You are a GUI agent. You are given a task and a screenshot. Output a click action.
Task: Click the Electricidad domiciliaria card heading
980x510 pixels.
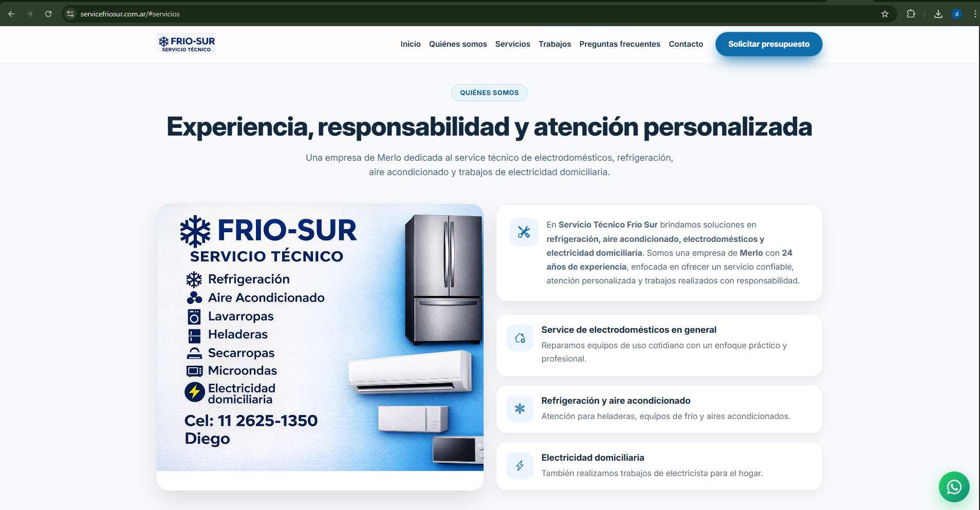[593, 458]
